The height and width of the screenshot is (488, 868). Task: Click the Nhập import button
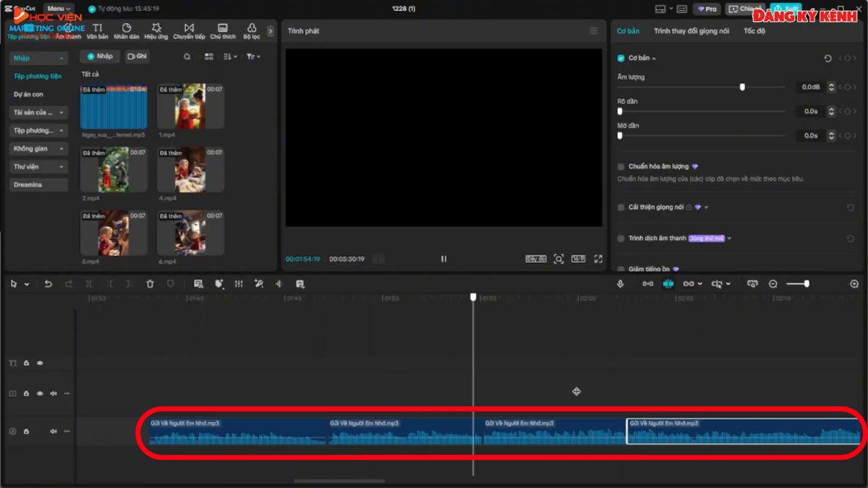[x=99, y=56]
